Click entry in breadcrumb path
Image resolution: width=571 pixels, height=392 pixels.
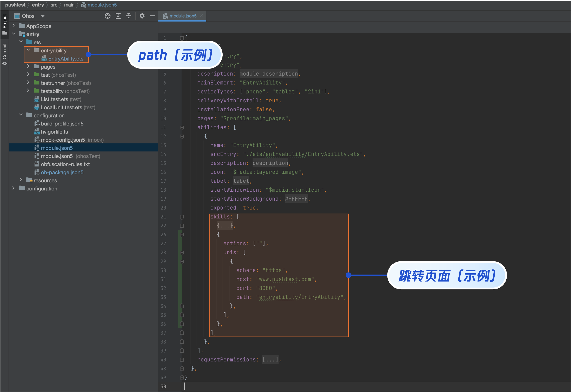coord(38,5)
